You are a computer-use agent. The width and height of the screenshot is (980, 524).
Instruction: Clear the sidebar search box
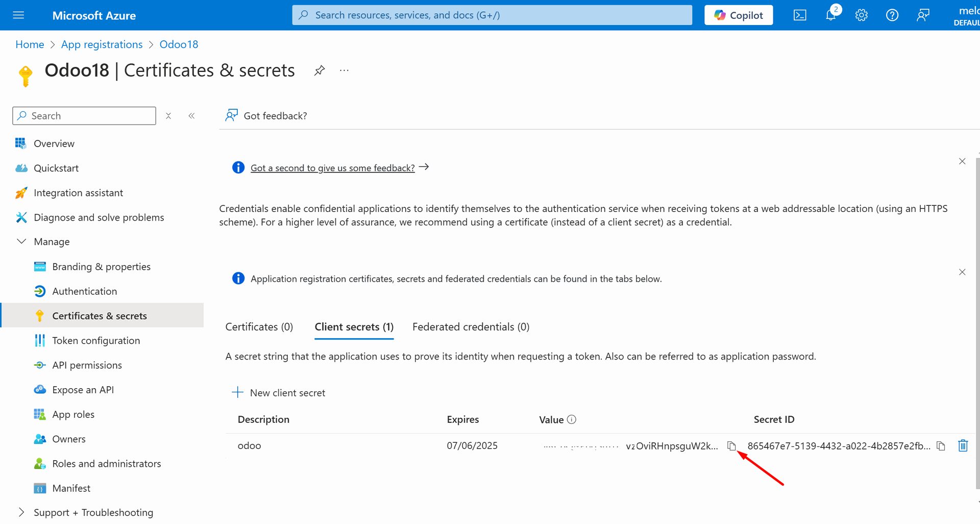point(168,116)
